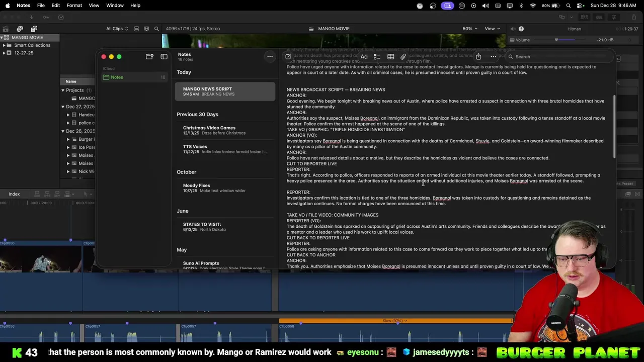Viewport: 644px width, 362px height.
Task: Open Control Center in menu bar
Action: 581,6
